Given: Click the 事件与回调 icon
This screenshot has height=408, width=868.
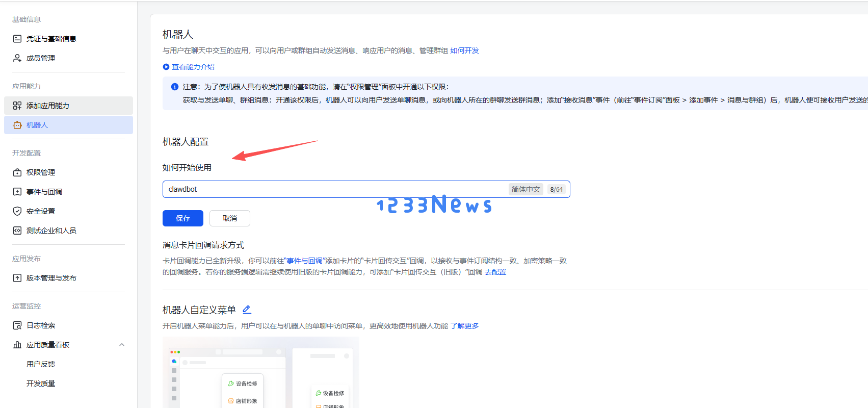Looking at the screenshot, I should click(17, 192).
